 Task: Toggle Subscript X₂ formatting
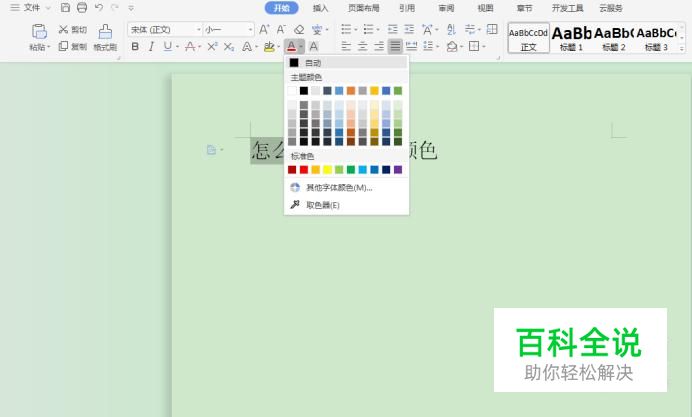pyautogui.click(x=229, y=46)
